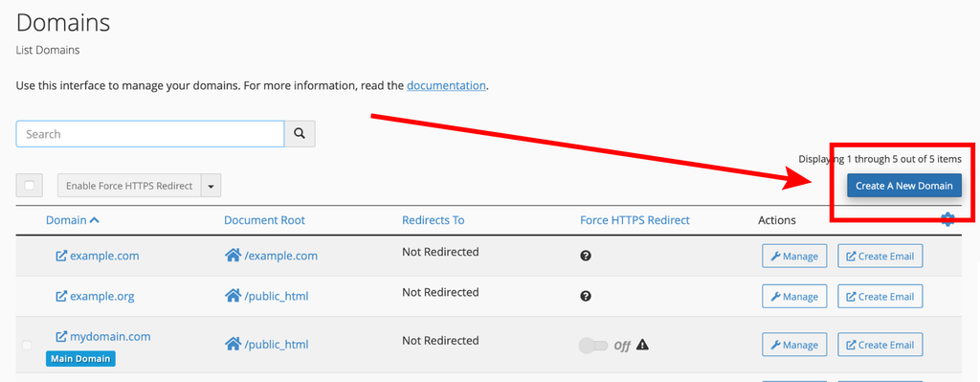Open the example.com domain link
This screenshot has width=980, height=382.
(104, 256)
